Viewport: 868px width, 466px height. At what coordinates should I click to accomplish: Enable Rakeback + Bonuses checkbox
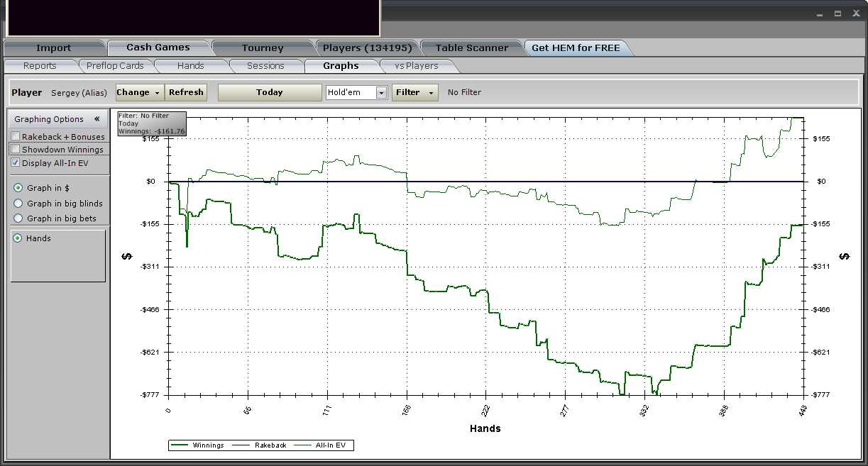[16, 136]
